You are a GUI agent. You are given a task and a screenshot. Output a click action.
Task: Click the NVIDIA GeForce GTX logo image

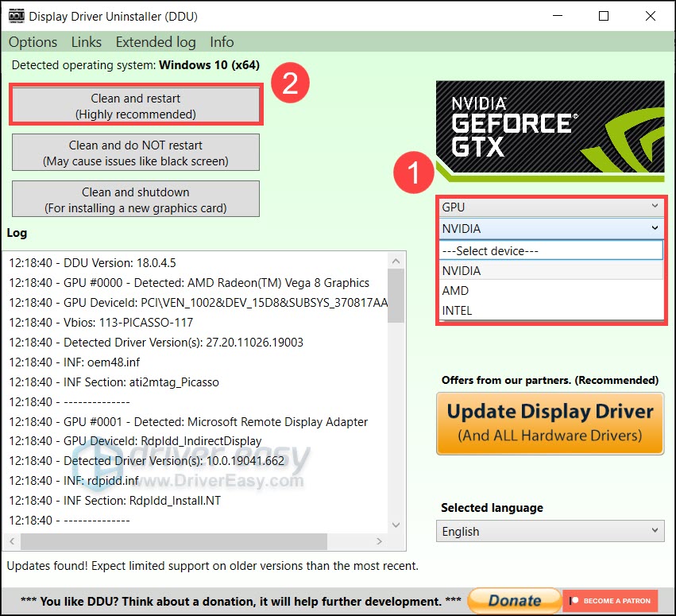pyautogui.click(x=550, y=130)
